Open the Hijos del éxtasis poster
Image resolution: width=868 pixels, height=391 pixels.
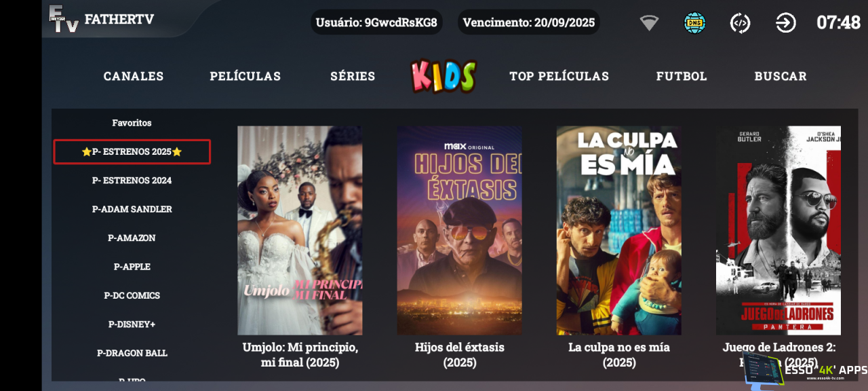(x=460, y=230)
